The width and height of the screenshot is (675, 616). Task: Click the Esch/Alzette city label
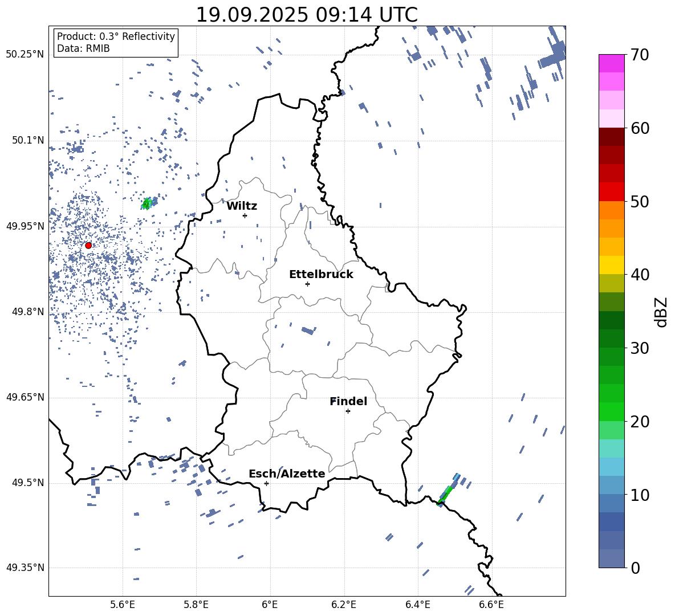[287, 474]
